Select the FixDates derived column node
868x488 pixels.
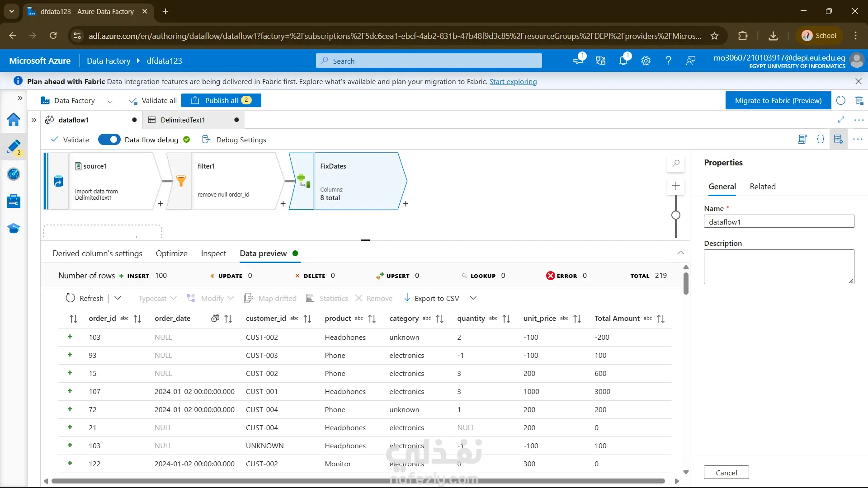(x=348, y=181)
